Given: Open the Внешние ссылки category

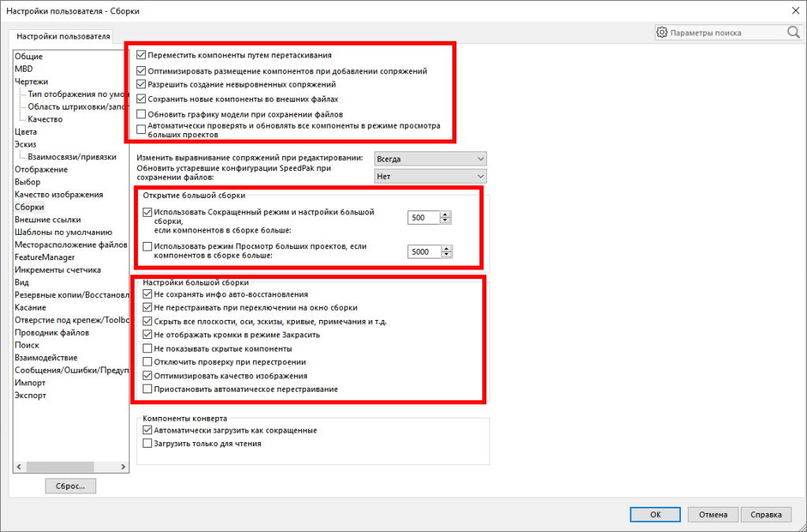Looking at the screenshot, I should 48,220.
